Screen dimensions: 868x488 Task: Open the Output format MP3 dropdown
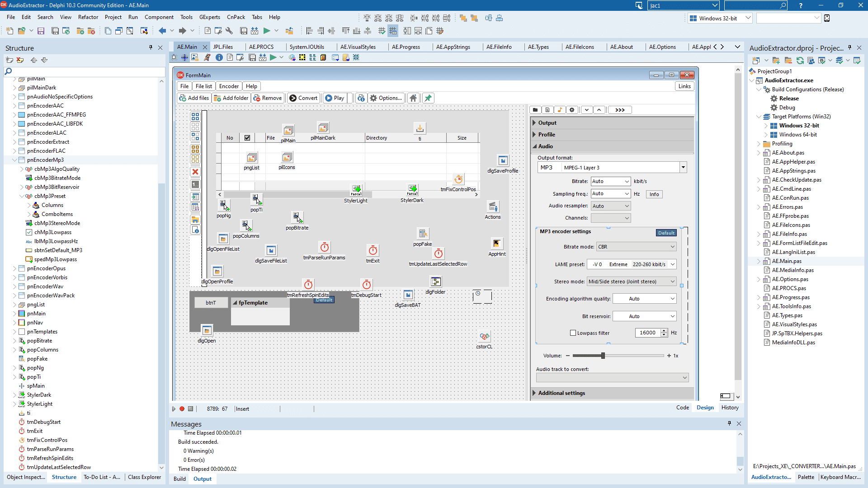(x=683, y=168)
